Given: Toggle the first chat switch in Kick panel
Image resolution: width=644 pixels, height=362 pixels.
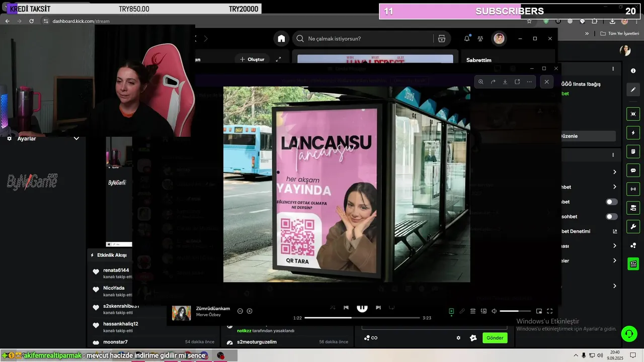Looking at the screenshot, I should click(x=611, y=202).
